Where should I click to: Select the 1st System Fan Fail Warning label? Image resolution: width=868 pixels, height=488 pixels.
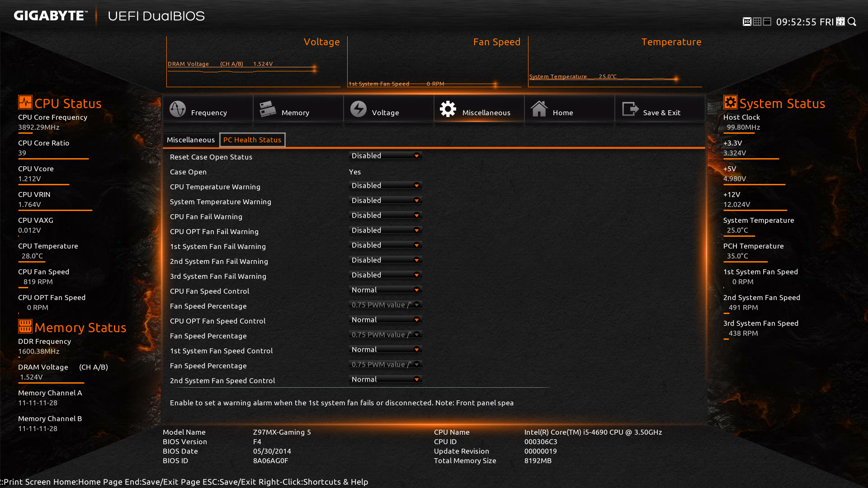218,246
